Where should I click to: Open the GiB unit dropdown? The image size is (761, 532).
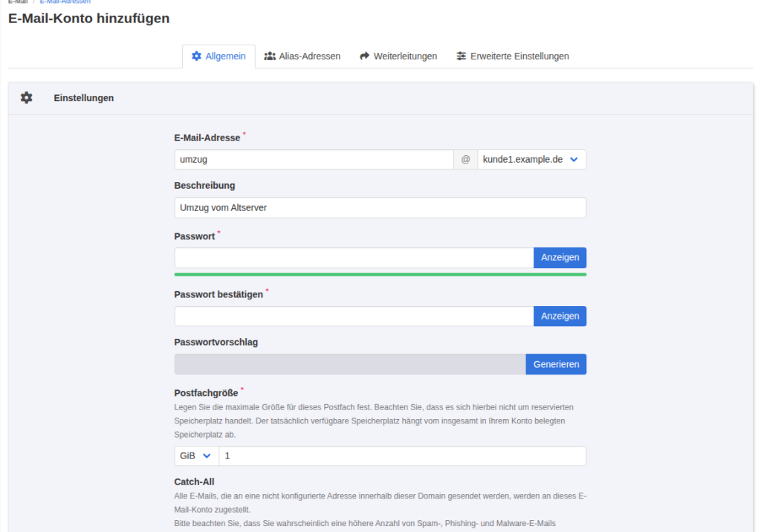point(196,455)
